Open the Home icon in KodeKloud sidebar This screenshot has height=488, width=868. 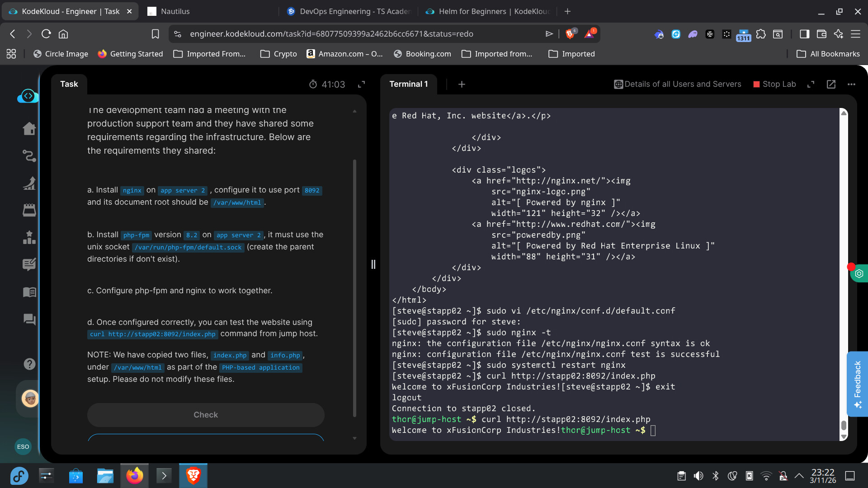pyautogui.click(x=29, y=129)
